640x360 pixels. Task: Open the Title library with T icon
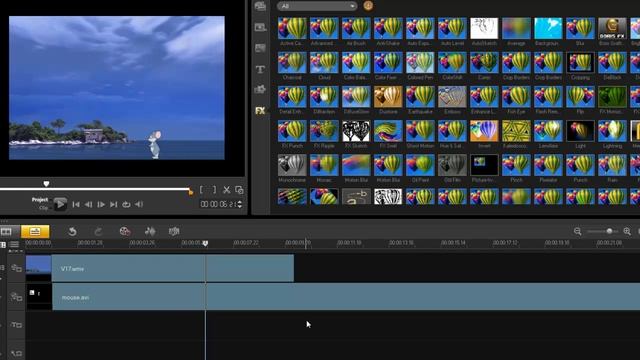(260, 69)
